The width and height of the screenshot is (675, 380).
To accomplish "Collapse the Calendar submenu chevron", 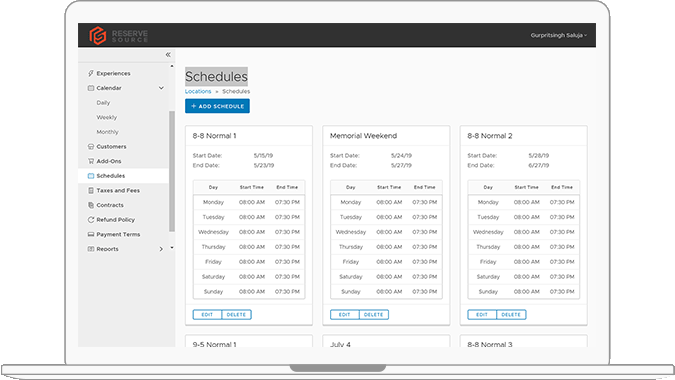I will (x=161, y=88).
